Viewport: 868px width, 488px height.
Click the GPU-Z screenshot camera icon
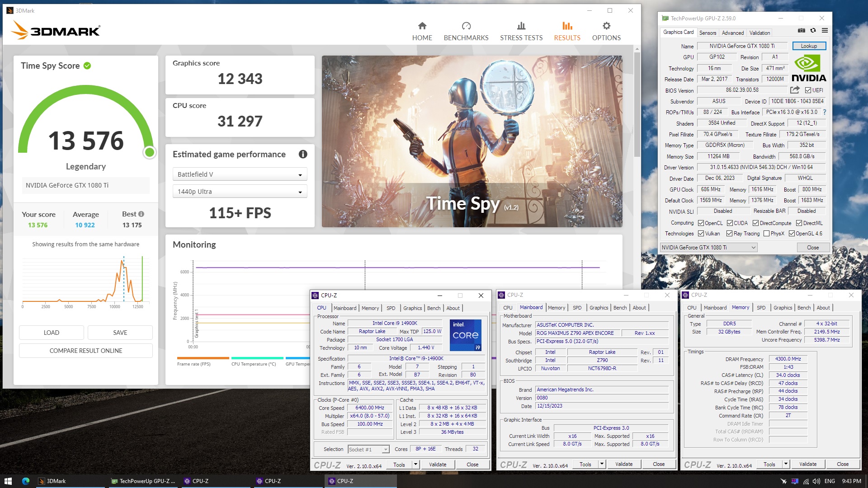click(801, 30)
